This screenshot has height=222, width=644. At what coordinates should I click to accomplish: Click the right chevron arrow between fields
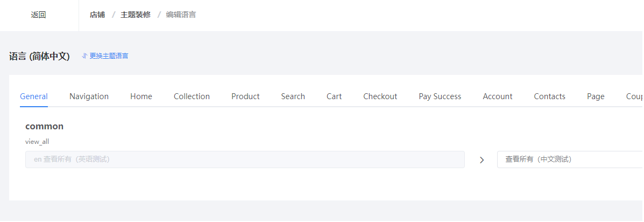[482, 160]
